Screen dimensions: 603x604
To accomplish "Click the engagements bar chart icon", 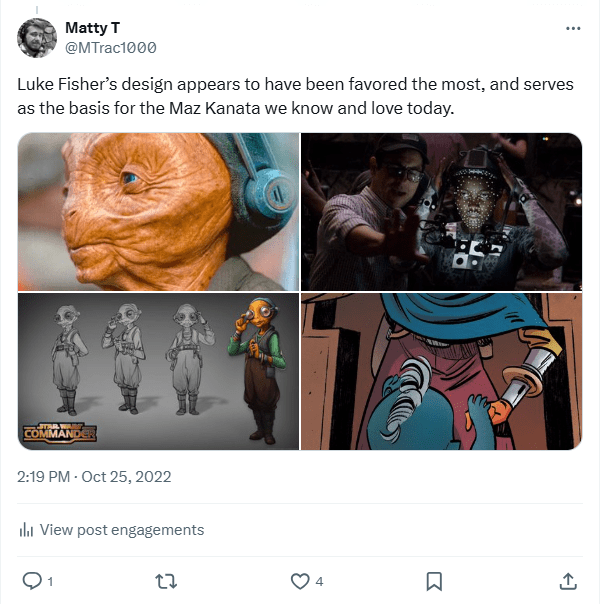I will (26, 530).
